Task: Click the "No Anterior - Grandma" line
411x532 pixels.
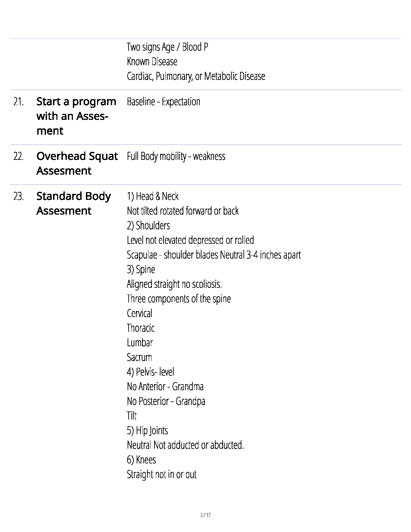Action: (165, 387)
